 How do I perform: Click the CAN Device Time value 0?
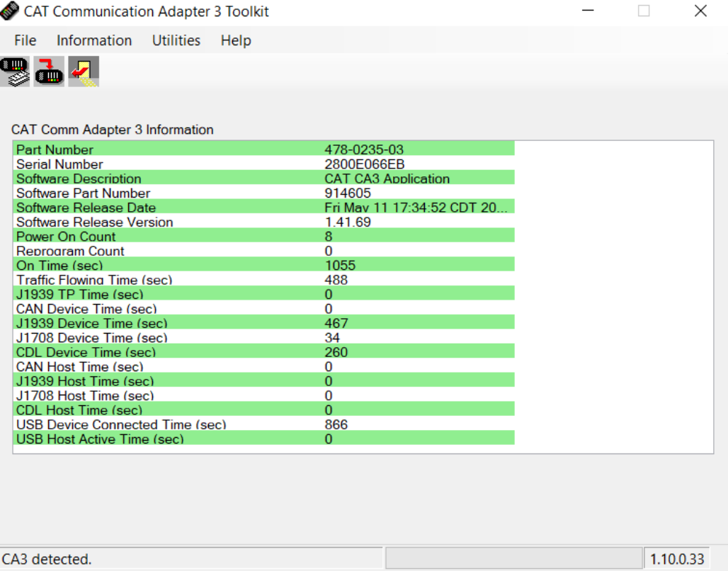(x=329, y=308)
